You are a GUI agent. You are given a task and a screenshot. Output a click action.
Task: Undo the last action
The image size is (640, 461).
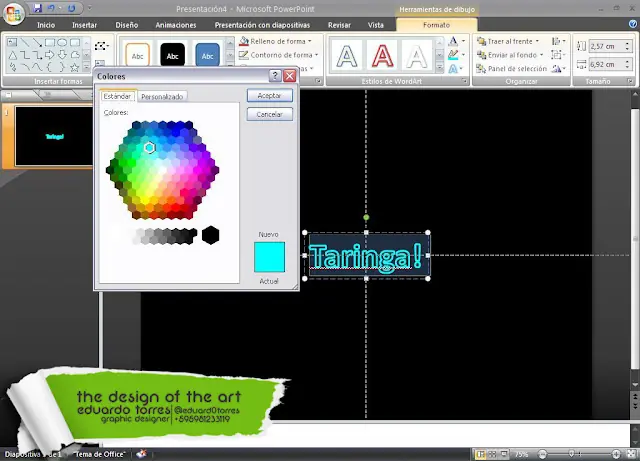(51, 8)
